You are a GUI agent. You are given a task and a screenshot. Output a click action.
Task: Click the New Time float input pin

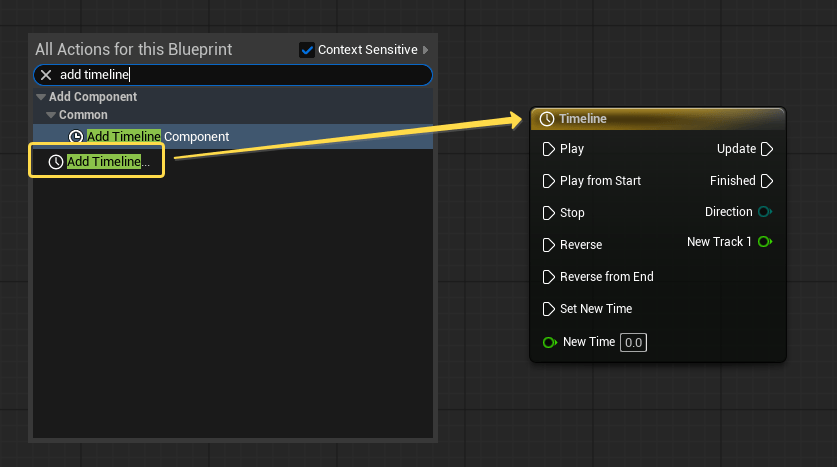click(x=549, y=342)
